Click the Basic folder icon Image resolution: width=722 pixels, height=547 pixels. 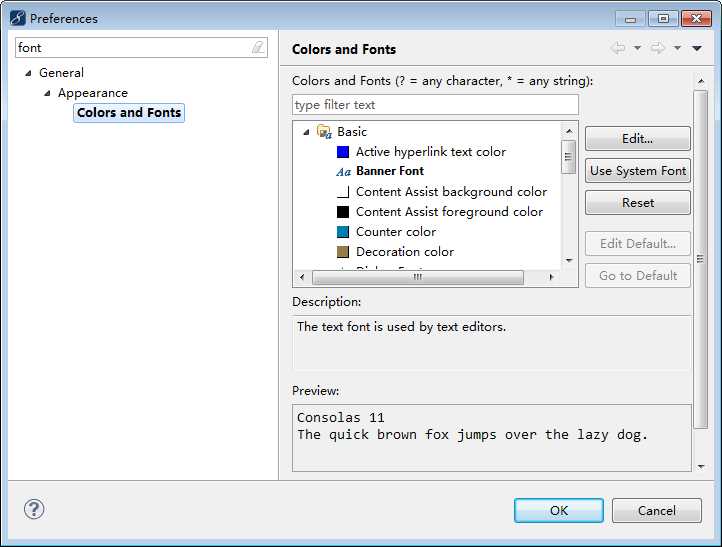pos(324,132)
